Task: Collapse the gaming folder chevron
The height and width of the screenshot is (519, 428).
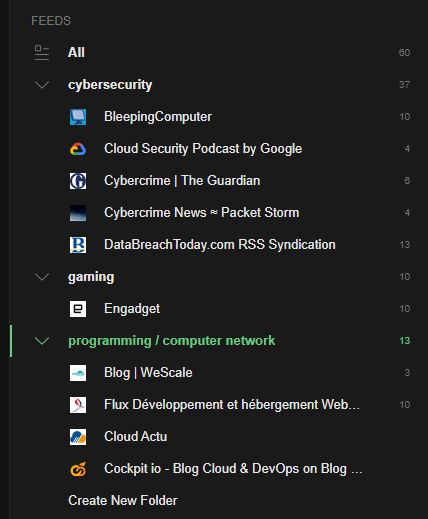Action: coord(42,277)
